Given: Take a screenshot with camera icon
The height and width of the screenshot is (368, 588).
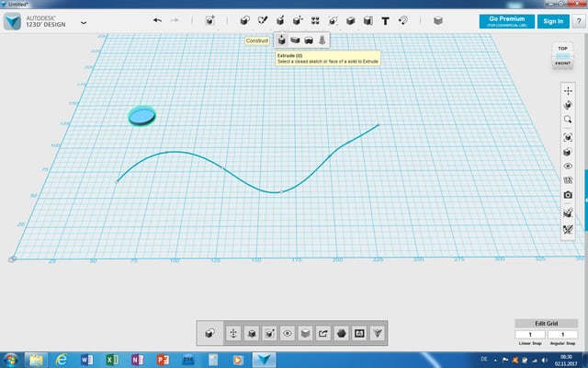Looking at the screenshot, I should pyautogui.click(x=569, y=195).
